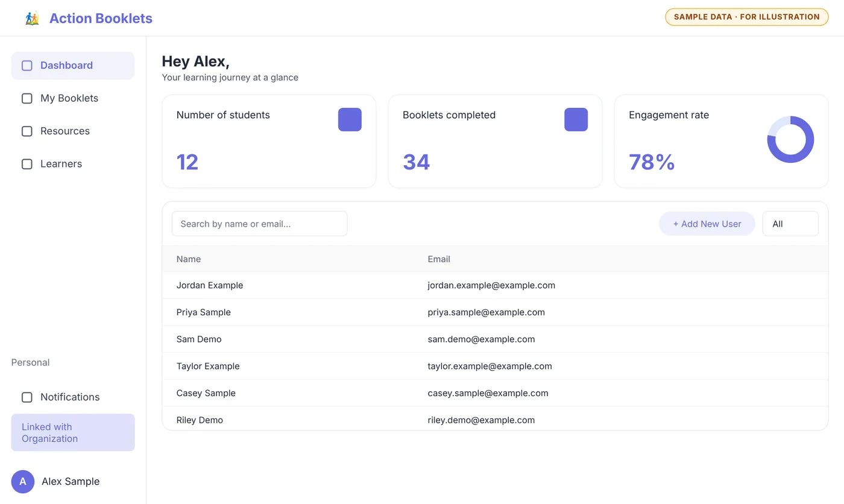Click the Sample Data For Illustration badge

(x=746, y=17)
